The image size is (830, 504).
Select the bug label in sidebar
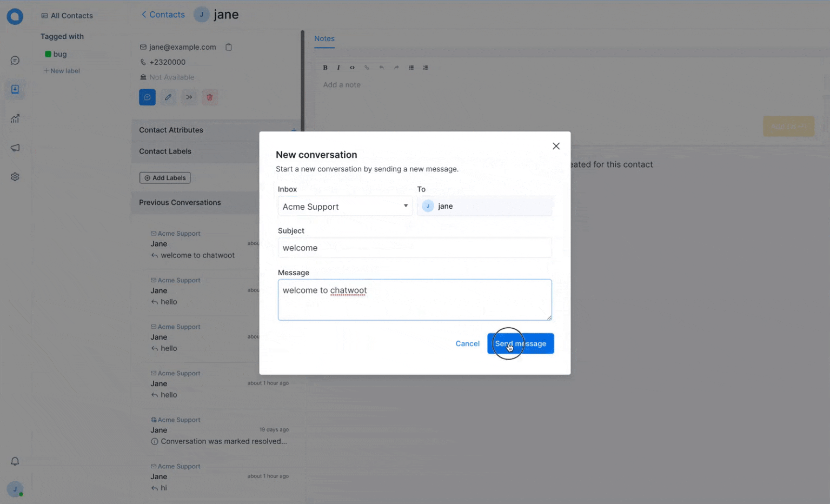pos(59,54)
